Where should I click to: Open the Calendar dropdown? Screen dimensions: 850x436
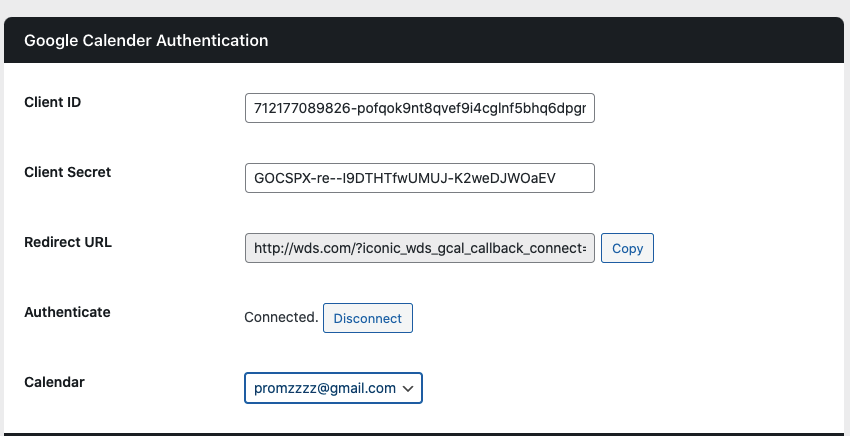333,388
